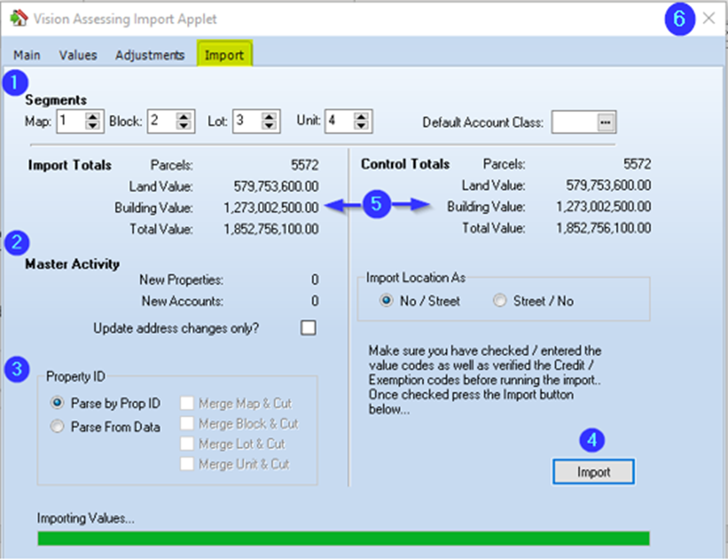
Task: Click the Import Totals heading
Action: [x=70, y=165]
